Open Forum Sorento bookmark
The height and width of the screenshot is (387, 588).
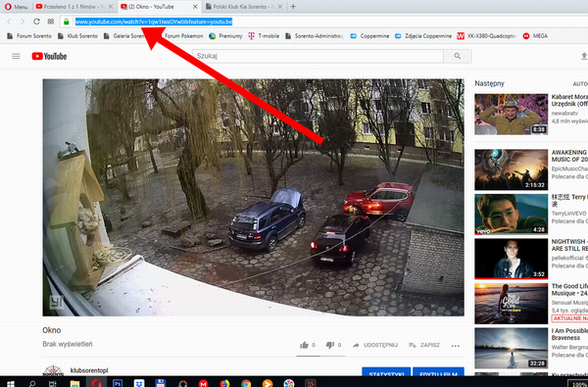(29, 36)
